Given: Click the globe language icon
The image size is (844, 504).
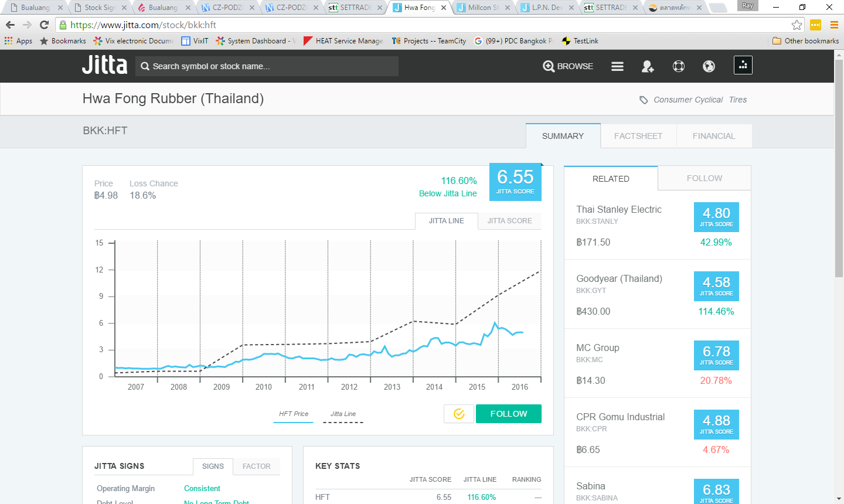Looking at the screenshot, I should (x=709, y=66).
